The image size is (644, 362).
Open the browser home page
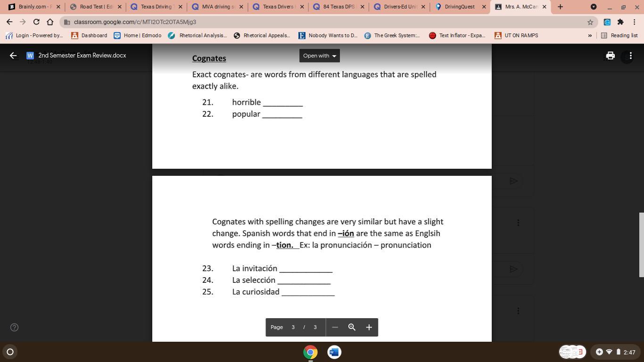[50, 22]
